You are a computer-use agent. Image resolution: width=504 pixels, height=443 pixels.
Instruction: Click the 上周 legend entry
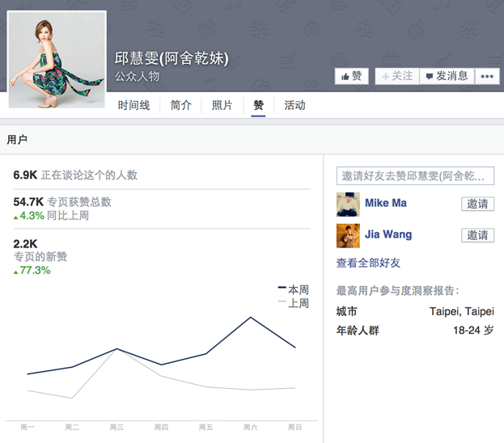(294, 303)
